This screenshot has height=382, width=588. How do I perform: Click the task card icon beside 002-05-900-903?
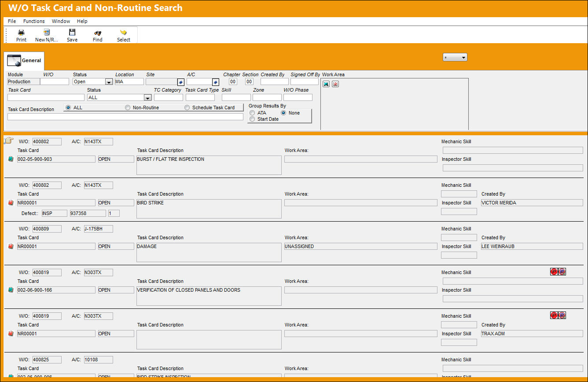pyautogui.click(x=11, y=159)
